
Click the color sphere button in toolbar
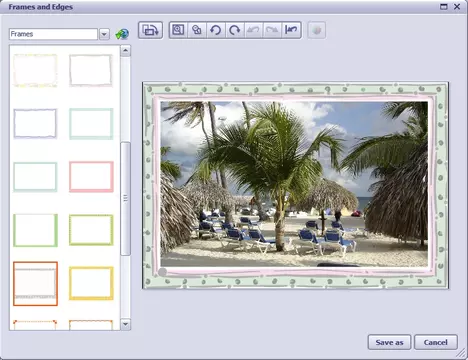coord(316,30)
